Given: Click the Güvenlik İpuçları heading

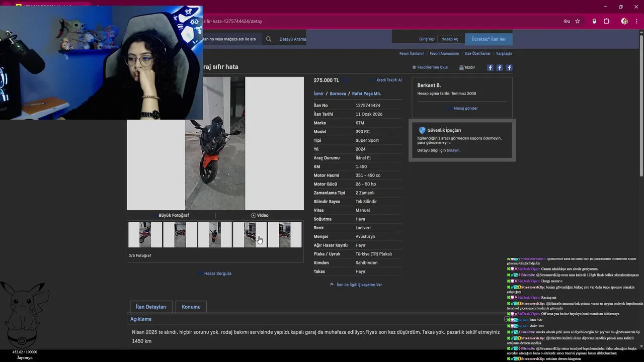Looking at the screenshot, I should point(444,130).
